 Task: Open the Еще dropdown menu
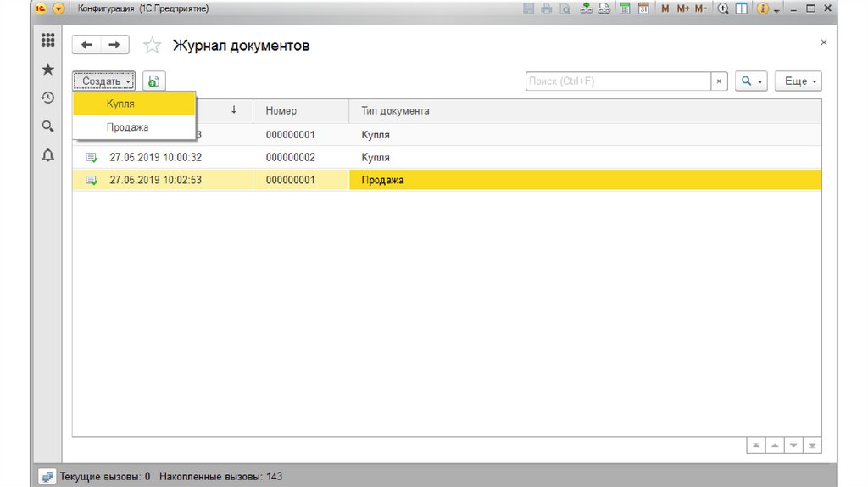[798, 81]
